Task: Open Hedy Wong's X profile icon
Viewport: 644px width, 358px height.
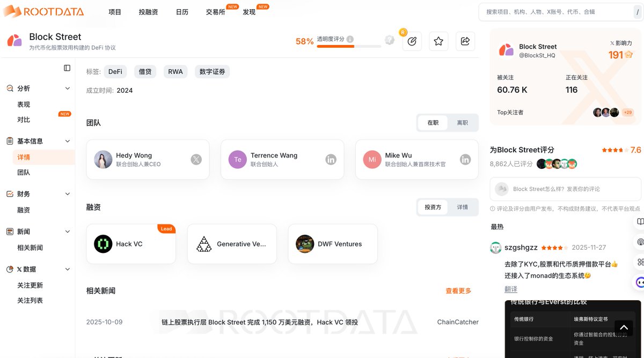Action: [x=196, y=159]
